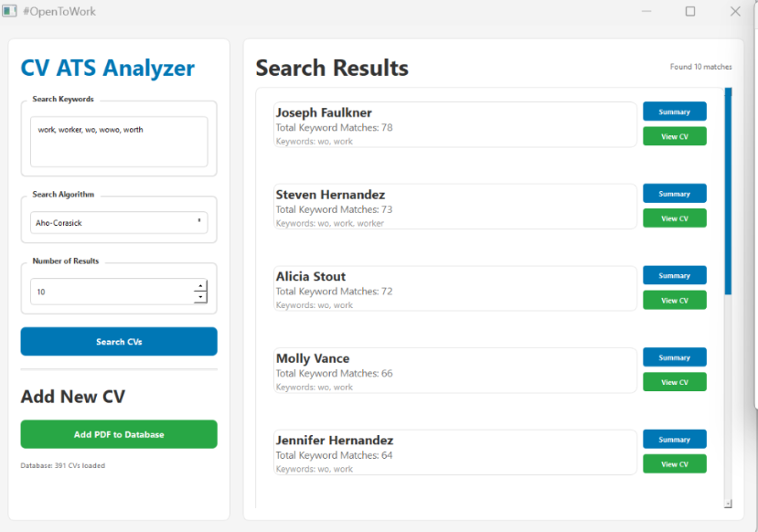The width and height of the screenshot is (758, 532).
Task: Click the Search Keywords text box
Action: 119,142
